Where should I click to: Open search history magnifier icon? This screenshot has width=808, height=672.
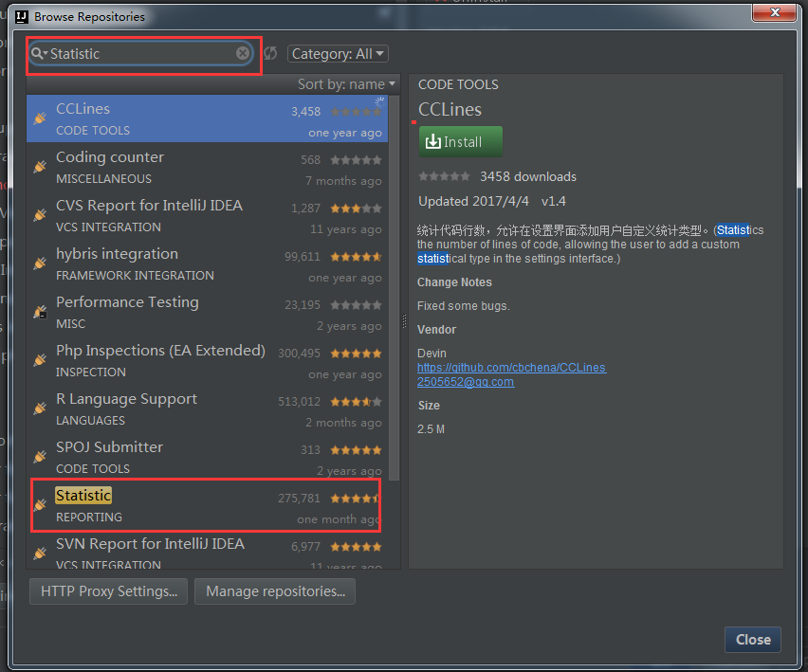39,53
